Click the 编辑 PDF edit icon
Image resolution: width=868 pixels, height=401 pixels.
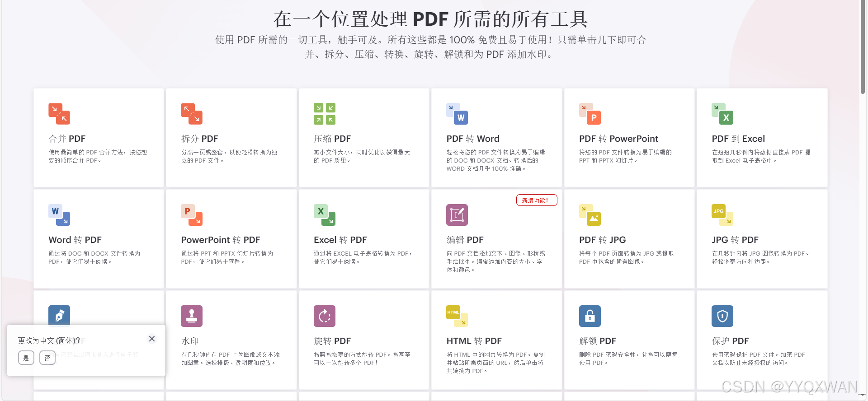pyautogui.click(x=457, y=215)
